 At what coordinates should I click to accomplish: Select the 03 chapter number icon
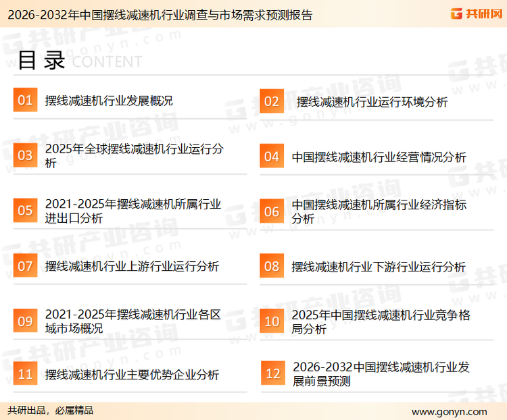click(x=25, y=155)
